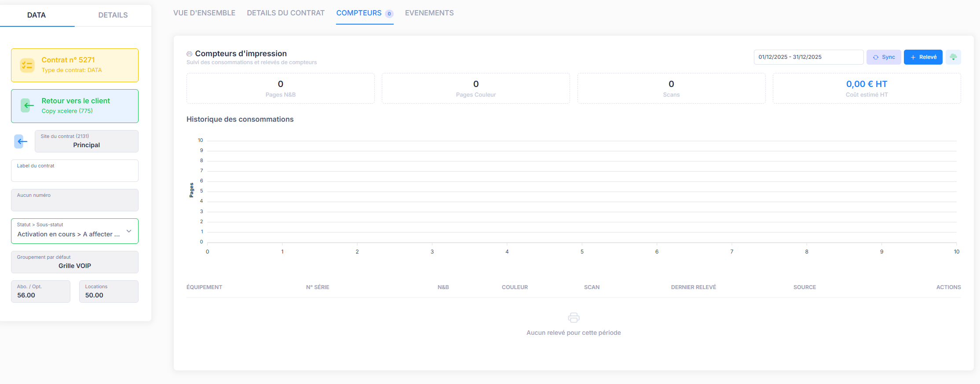Image resolution: width=980 pixels, height=384 pixels.
Task: Click the N° SÉRIE column header
Action: point(318,287)
